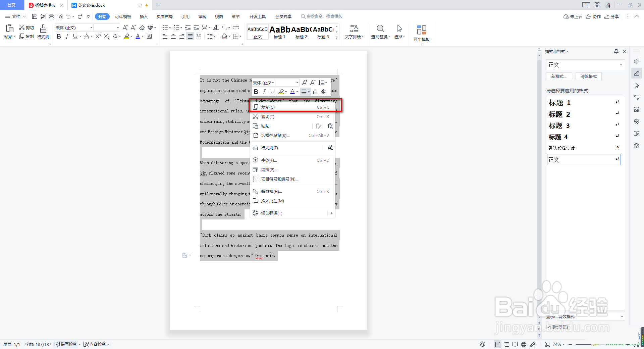This screenshot has height=349, width=644.
Task: Select 标题 3 in styles pane list
Action: pos(584,126)
